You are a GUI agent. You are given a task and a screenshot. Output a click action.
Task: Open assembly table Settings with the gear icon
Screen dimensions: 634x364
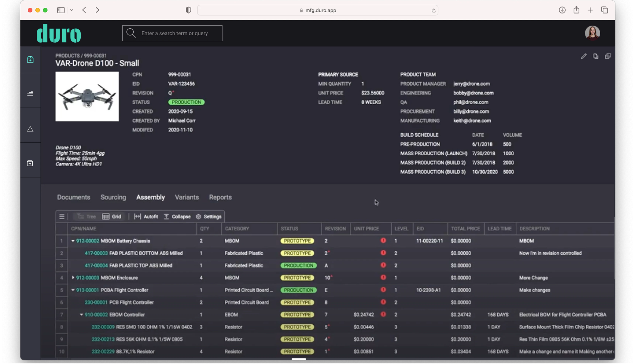[209, 217]
